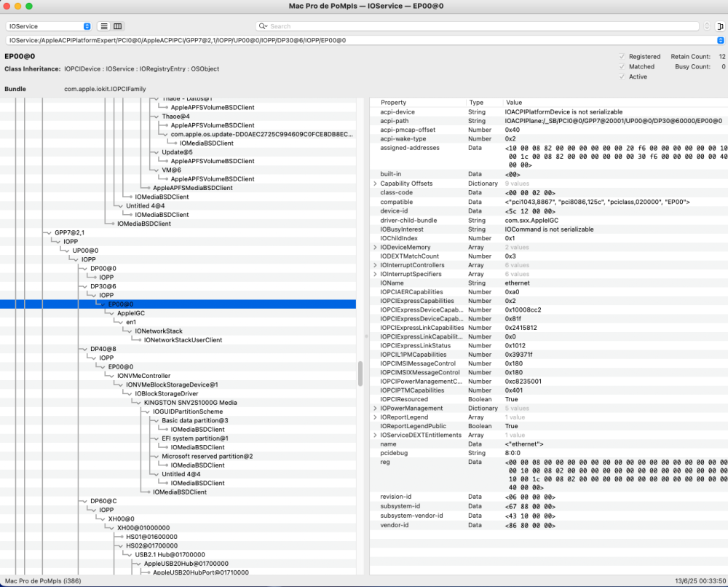Collapse the IOGUIDPartitionScheme node
Viewport: 728px width, 587px height.
click(146, 412)
